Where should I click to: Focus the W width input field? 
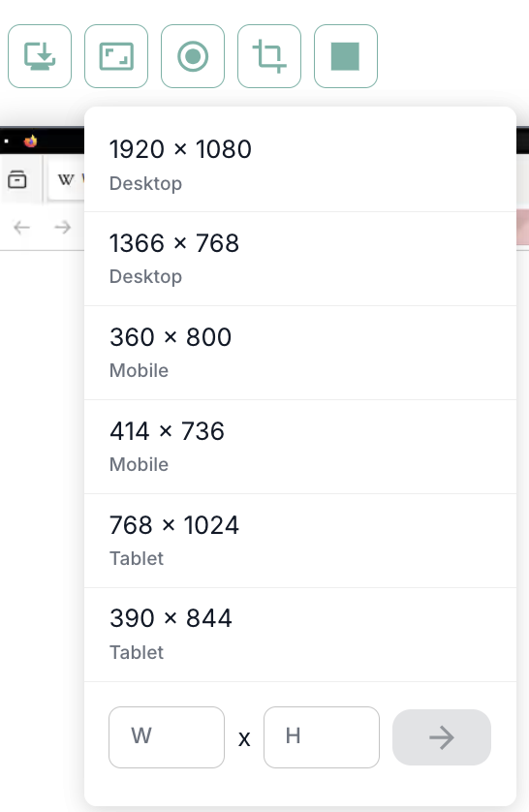[x=167, y=737]
